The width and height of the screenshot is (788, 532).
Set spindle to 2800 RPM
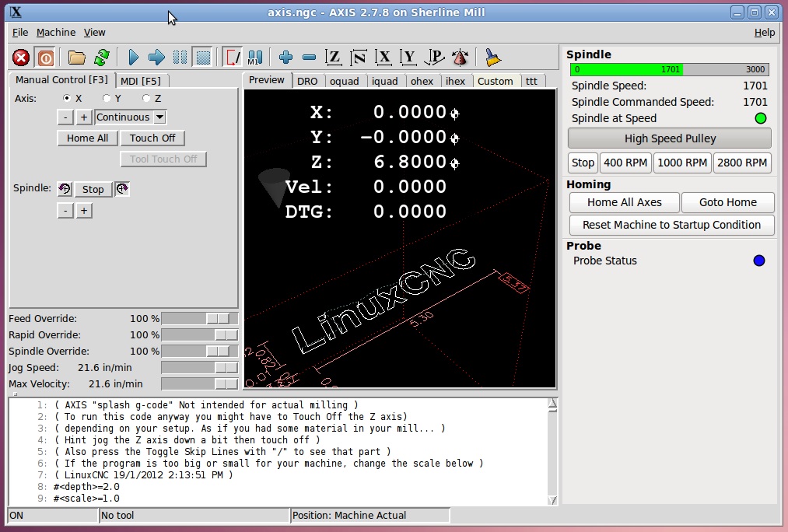742,163
